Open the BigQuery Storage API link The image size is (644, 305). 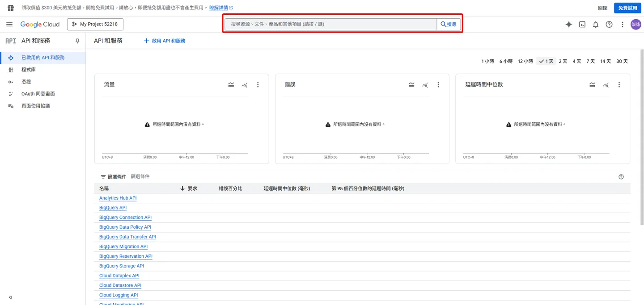pos(122,266)
